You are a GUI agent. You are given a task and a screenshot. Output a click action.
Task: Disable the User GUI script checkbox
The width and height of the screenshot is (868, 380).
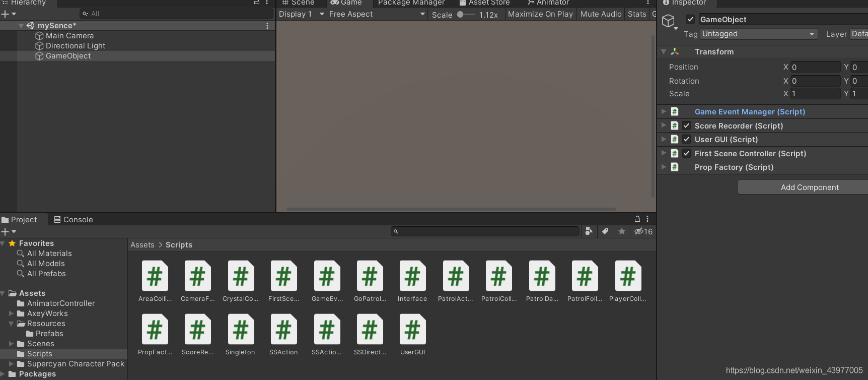687,139
